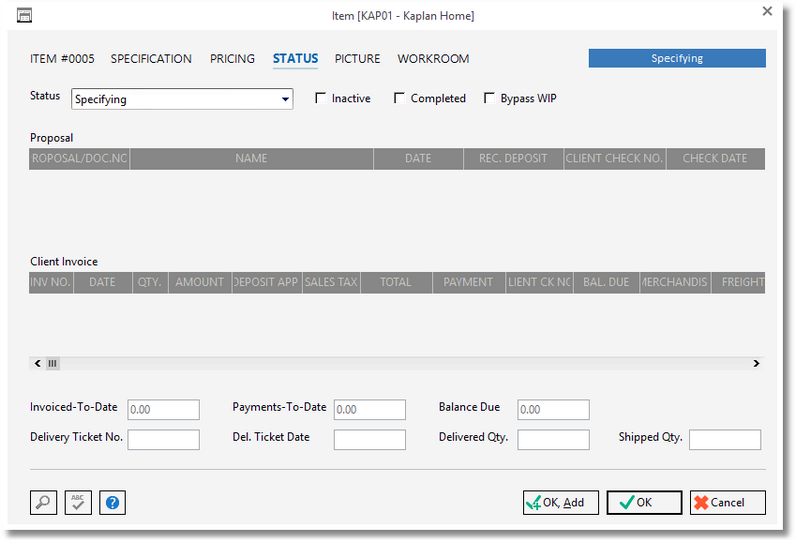
Task: Click the CLIENT CHECK NO. column header
Action: (x=614, y=159)
